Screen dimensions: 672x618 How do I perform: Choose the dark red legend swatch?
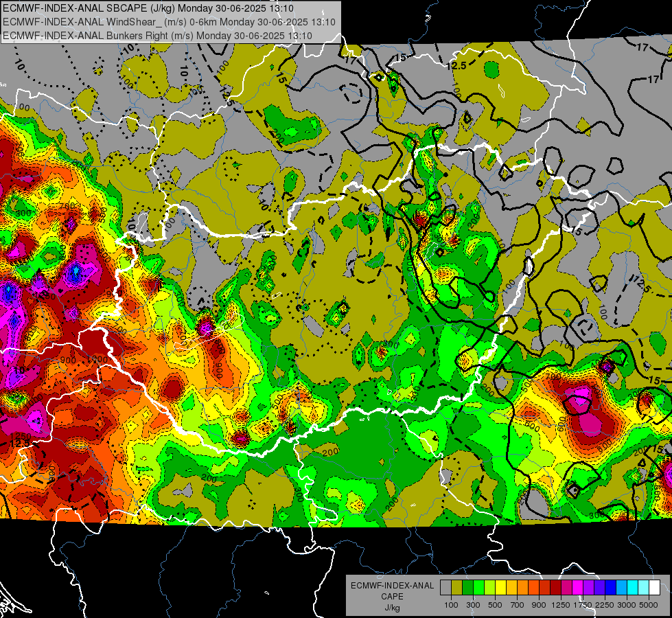[x=555, y=587]
